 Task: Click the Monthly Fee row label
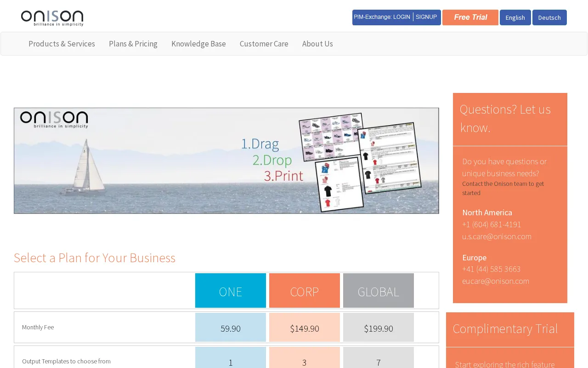point(38,327)
